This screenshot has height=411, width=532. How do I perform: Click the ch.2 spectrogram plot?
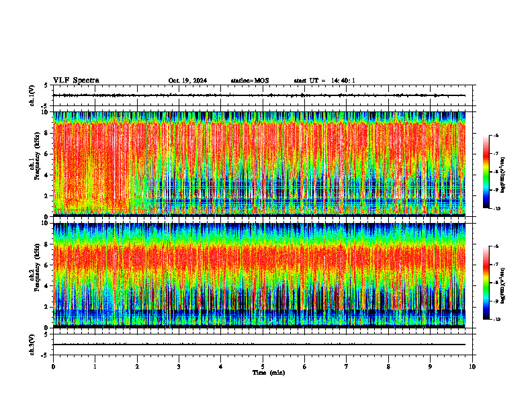(259, 275)
